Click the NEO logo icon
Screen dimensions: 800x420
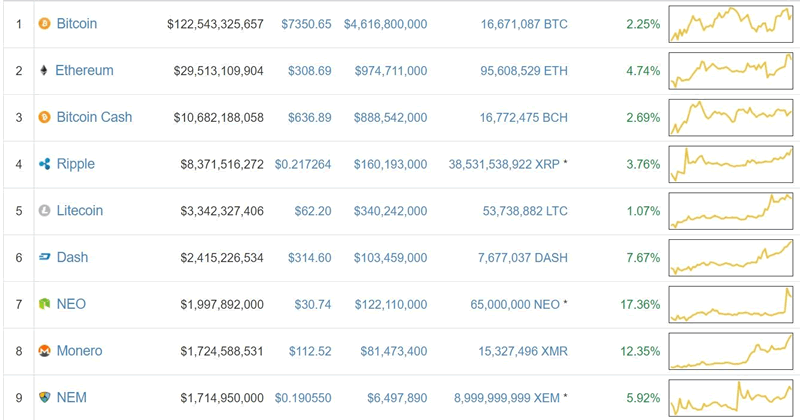click(44, 304)
